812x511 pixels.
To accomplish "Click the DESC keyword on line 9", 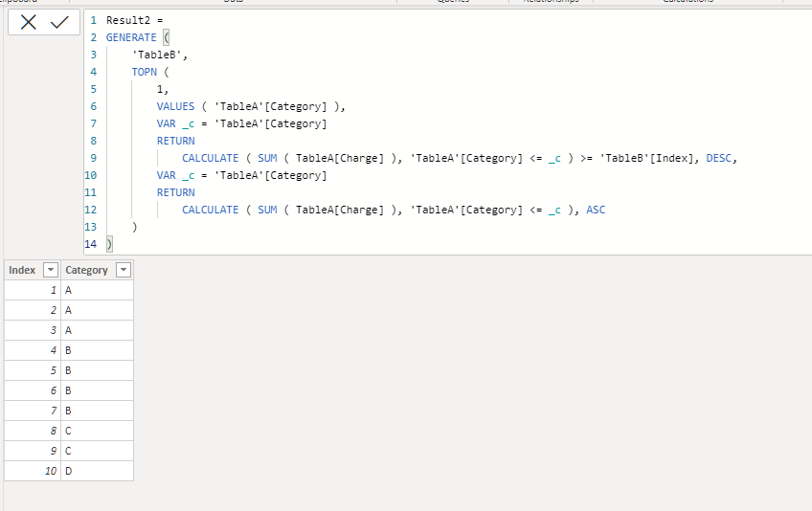I will (x=718, y=158).
